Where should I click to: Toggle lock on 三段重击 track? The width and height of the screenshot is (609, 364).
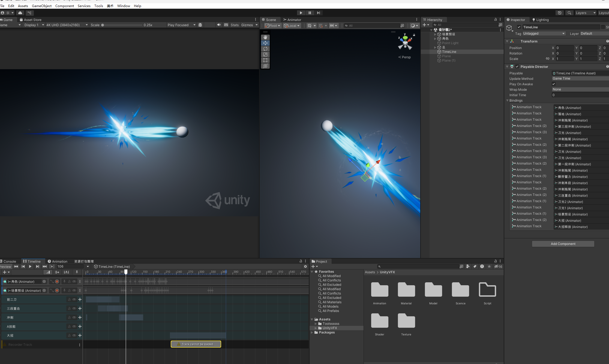tap(69, 308)
